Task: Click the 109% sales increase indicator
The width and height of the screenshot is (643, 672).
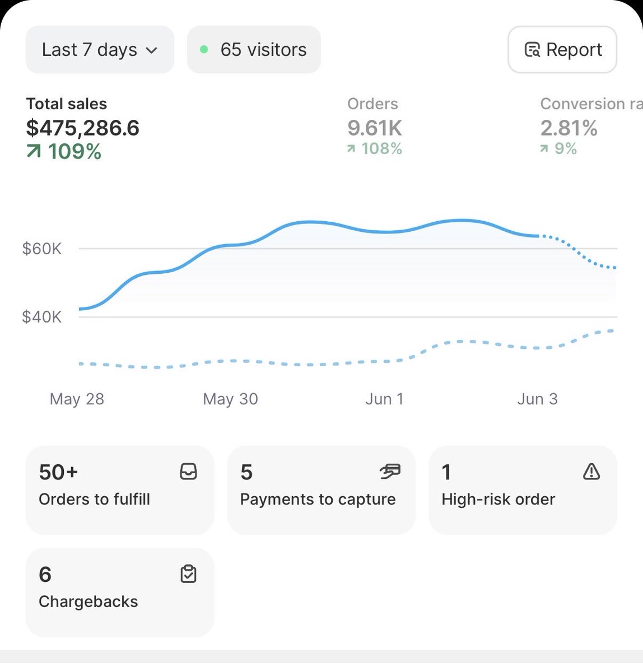Action: [64, 152]
